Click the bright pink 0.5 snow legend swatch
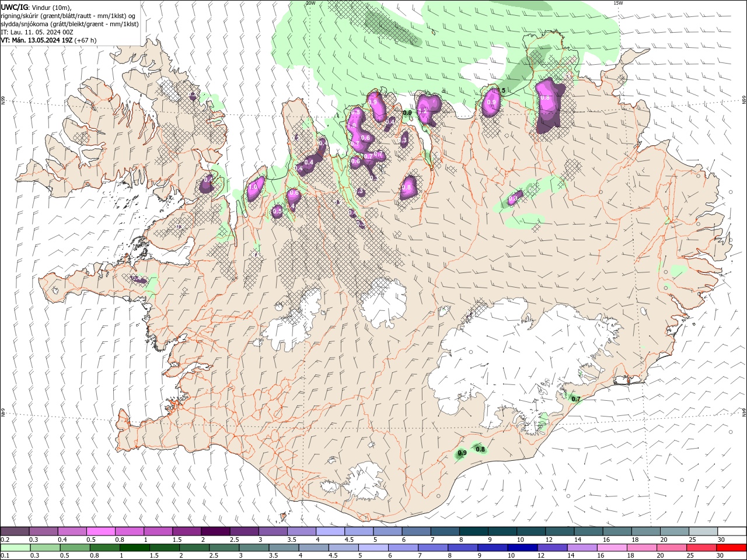747x560 pixels. tap(100, 531)
